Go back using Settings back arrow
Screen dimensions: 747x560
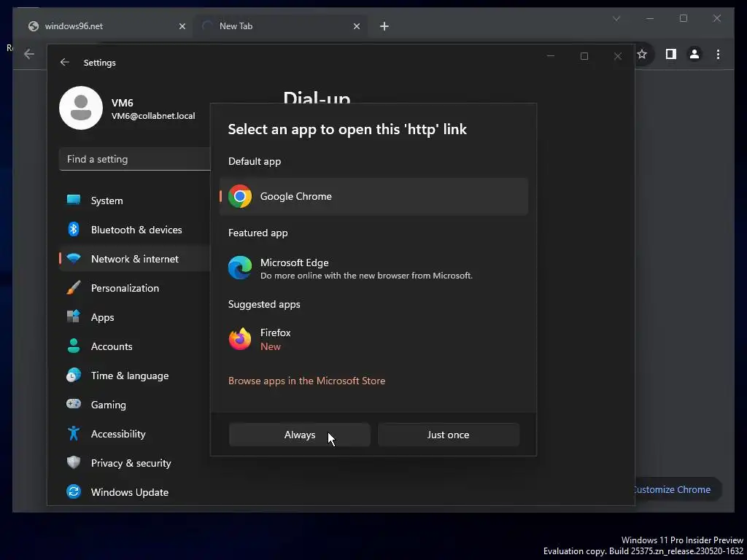coord(65,63)
